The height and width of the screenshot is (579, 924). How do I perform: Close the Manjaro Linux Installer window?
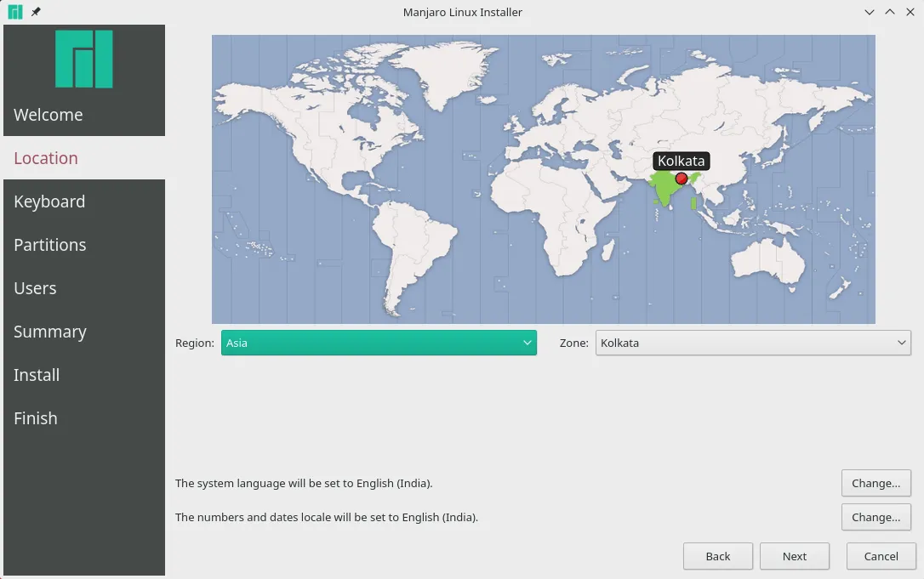[x=910, y=12]
